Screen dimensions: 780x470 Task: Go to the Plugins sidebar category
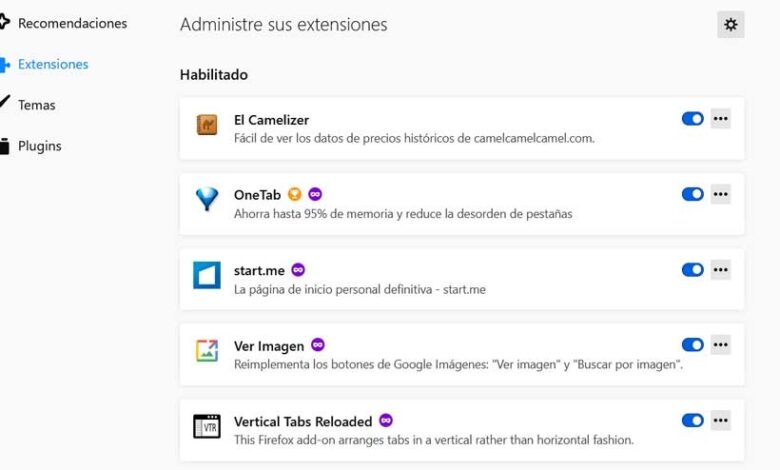coord(39,146)
